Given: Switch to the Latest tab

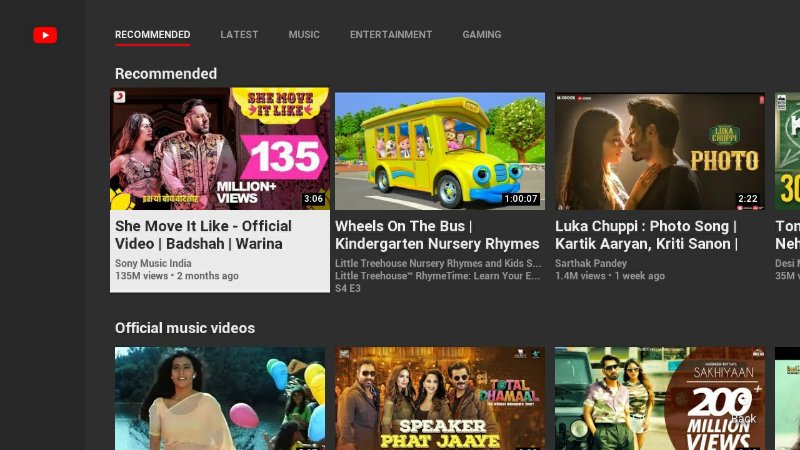Looking at the screenshot, I should tap(239, 35).
